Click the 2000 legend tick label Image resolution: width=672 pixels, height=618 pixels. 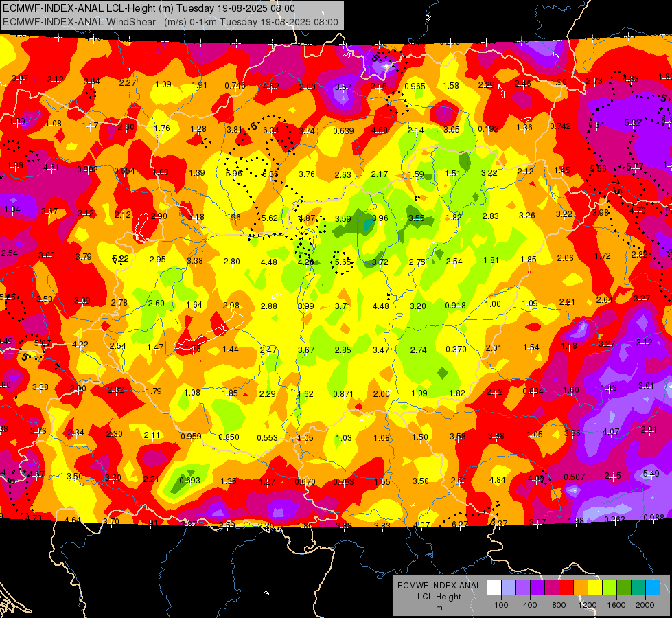pos(645,605)
